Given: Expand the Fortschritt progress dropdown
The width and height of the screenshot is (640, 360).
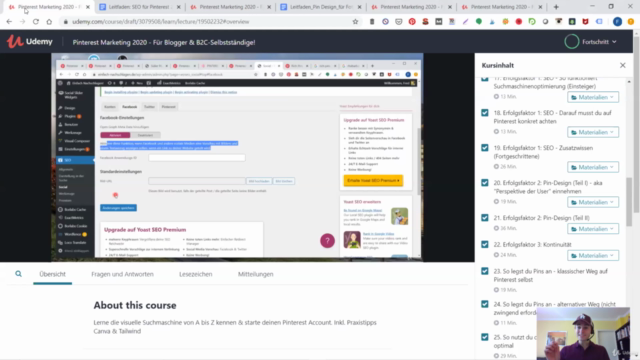Looking at the screenshot, I should click(x=599, y=42).
